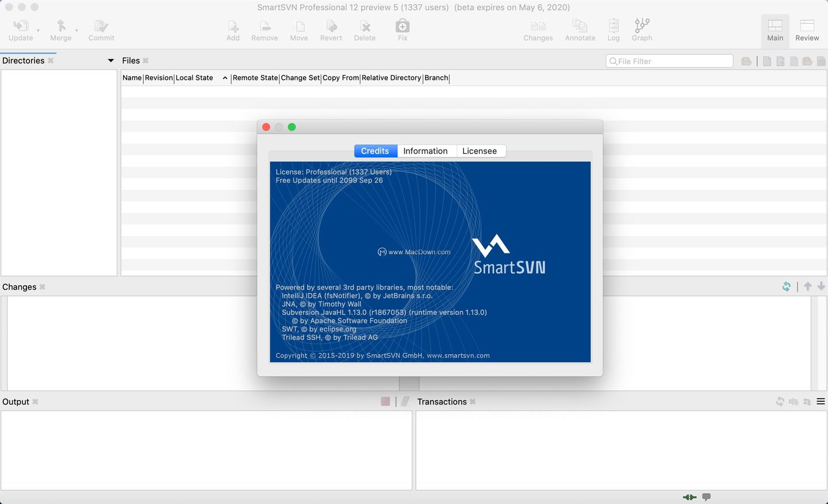Click the speech bubble status bar icon
This screenshot has width=828, height=504.
(707, 497)
